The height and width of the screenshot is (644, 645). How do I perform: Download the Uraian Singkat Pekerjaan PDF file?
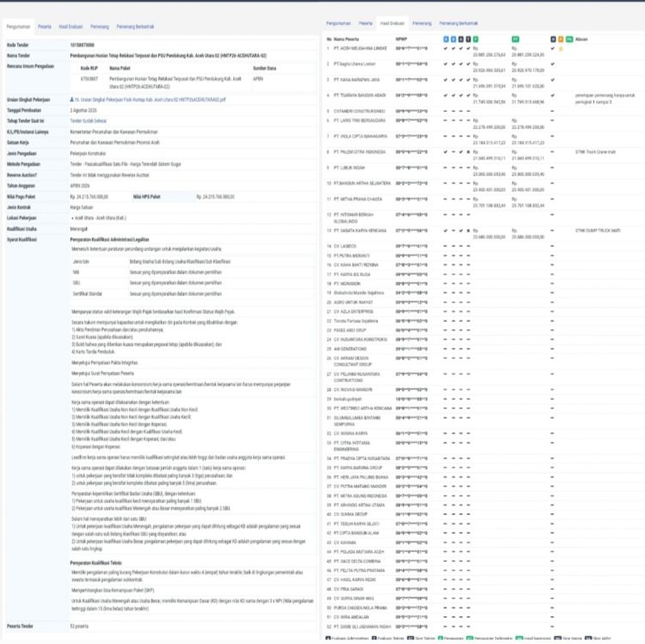tap(150, 100)
